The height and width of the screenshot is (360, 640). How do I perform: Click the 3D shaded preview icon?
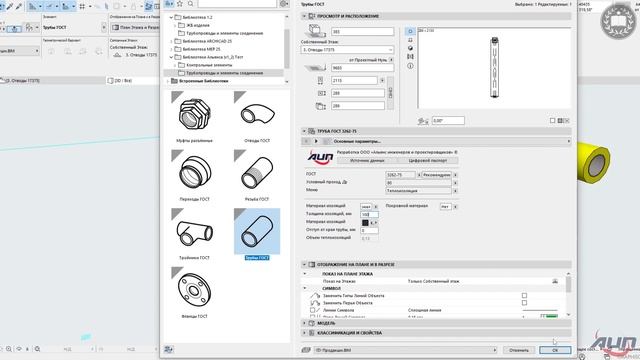tap(410, 48)
